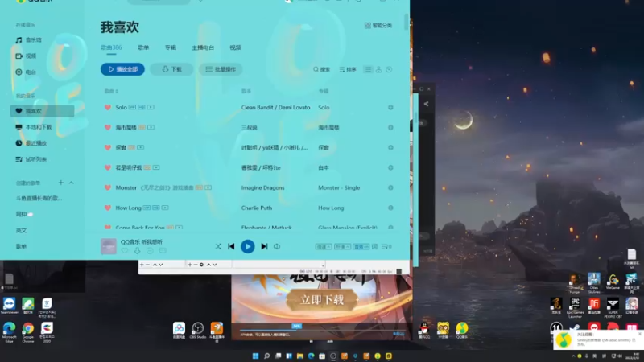The width and height of the screenshot is (644, 362).
Task: Unlike How Long via its heart
Action: 108,208
